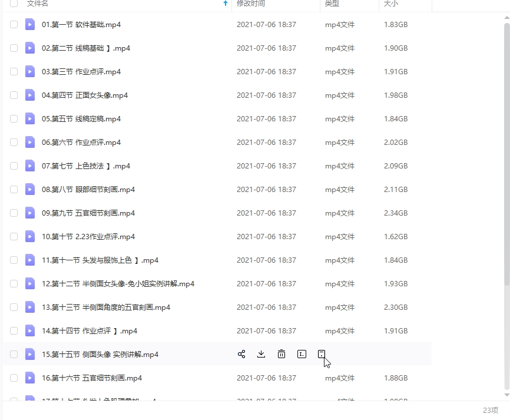The height and width of the screenshot is (420, 510).
Task: Tick the checkbox for 15.第十五节 侧面头像
Action: pyautogui.click(x=14, y=354)
